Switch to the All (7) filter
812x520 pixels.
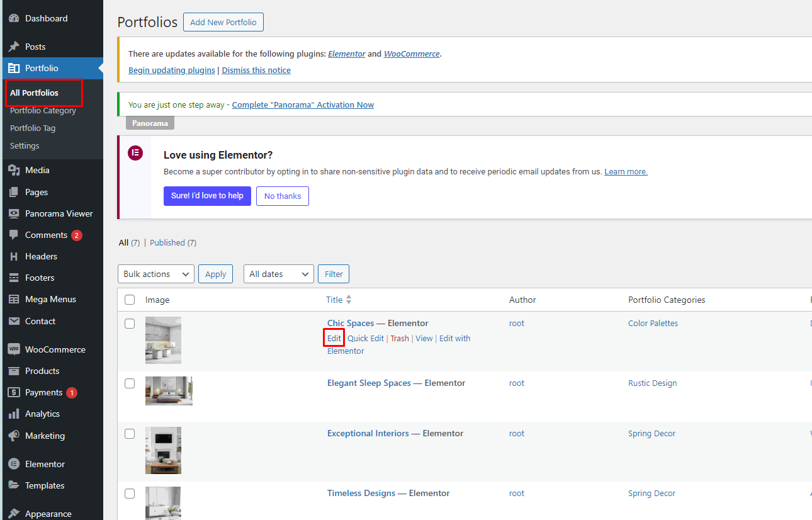pos(129,242)
